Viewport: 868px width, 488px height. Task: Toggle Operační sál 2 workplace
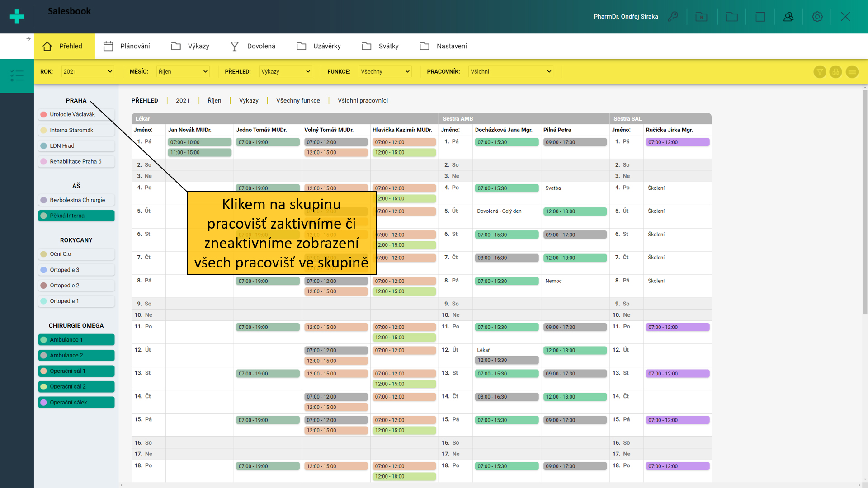[x=76, y=386]
